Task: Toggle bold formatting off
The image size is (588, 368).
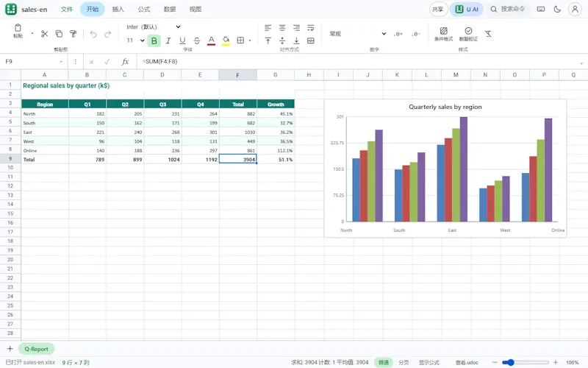Action: pos(154,40)
